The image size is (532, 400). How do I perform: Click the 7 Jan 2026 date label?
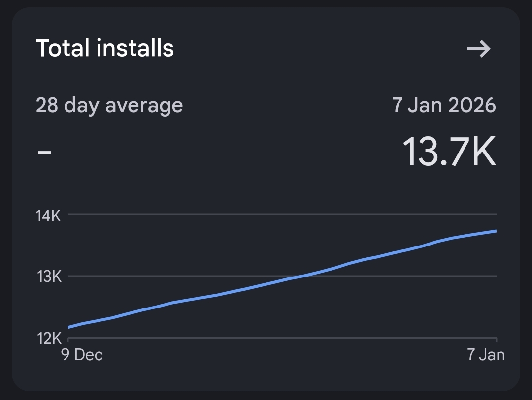(444, 105)
